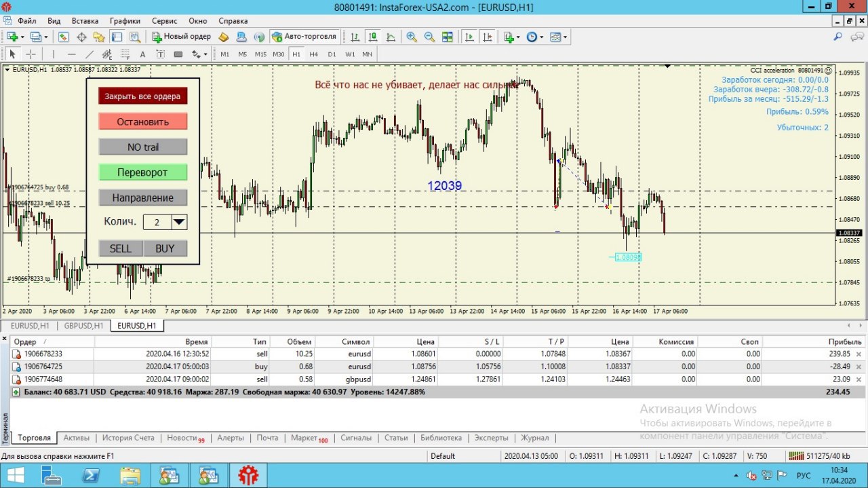
Task: Expand the Profiles dropdown arrow
Action: tap(45, 37)
